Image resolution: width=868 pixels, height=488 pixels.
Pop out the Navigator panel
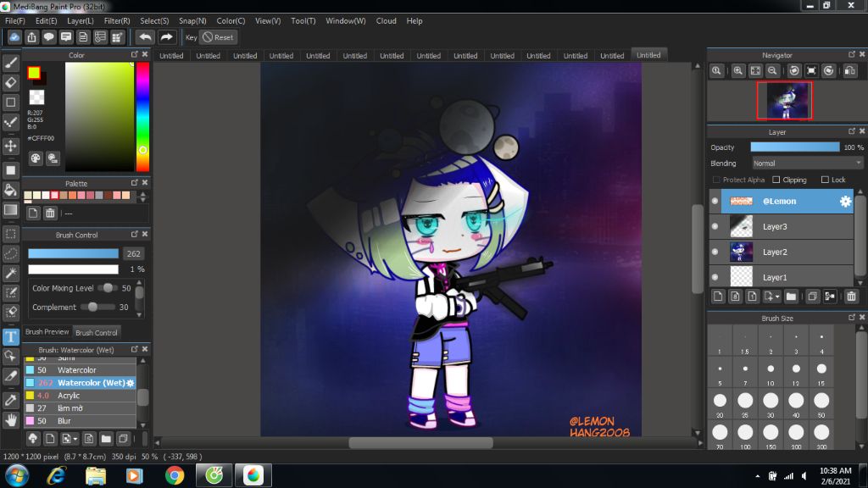(851, 54)
